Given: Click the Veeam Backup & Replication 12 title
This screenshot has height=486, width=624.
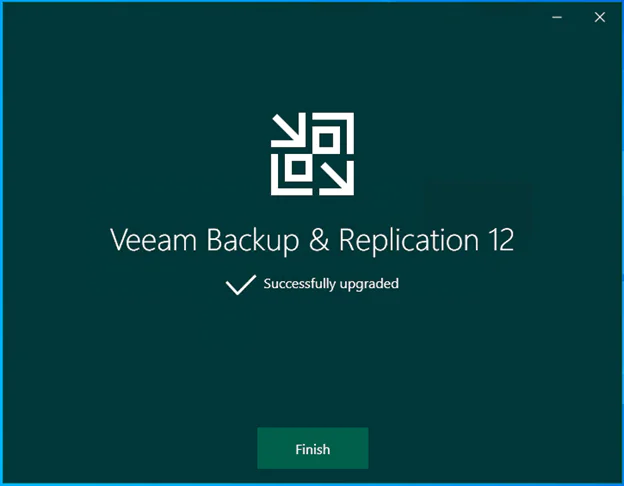Looking at the screenshot, I should coord(312,241).
